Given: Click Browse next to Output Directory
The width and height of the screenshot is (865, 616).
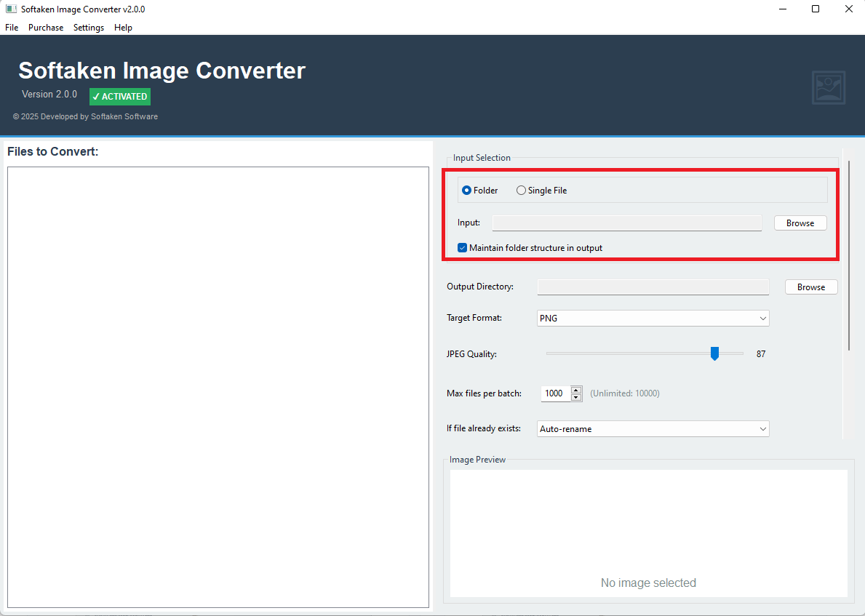Looking at the screenshot, I should click(811, 287).
